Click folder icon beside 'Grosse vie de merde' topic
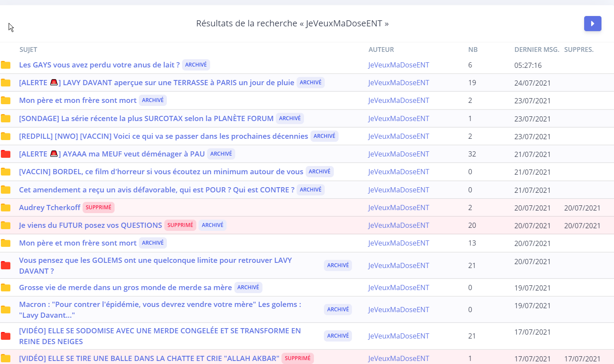The image size is (614, 364). click(x=6, y=287)
